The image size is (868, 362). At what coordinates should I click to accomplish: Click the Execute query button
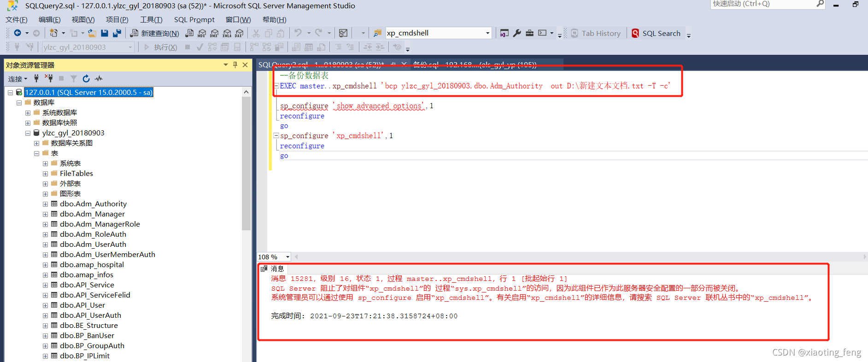coord(160,47)
